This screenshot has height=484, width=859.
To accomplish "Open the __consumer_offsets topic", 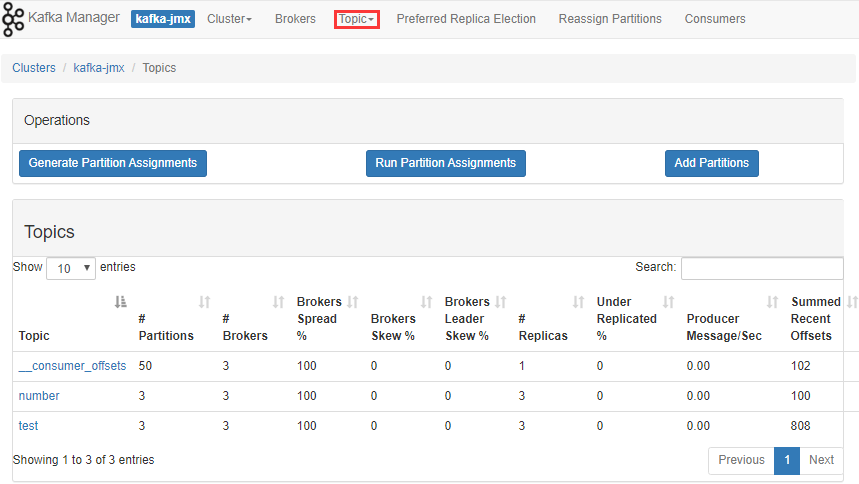I will click(x=72, y=366).
